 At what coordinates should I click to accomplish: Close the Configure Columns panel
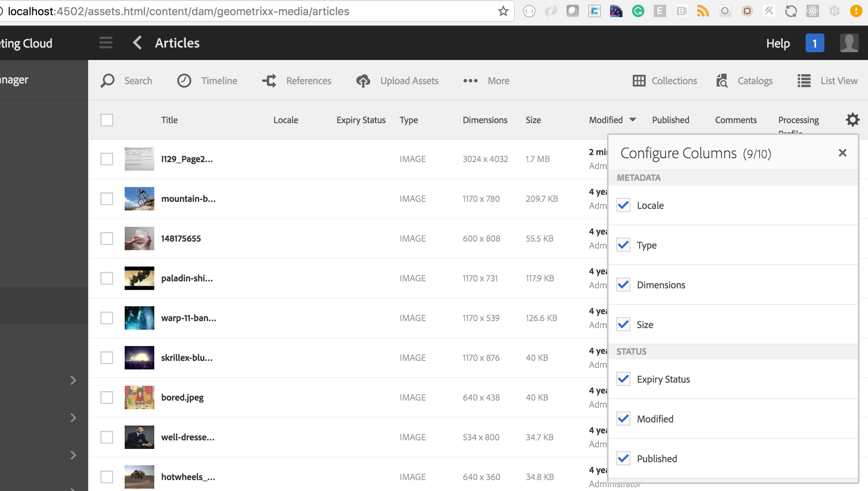tap(842, 153)
